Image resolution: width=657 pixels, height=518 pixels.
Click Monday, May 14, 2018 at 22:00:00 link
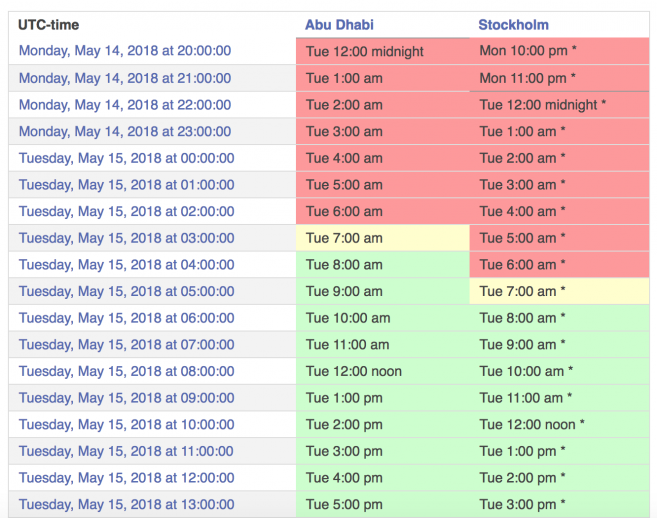pyautogui.click(x=125, y=105)
